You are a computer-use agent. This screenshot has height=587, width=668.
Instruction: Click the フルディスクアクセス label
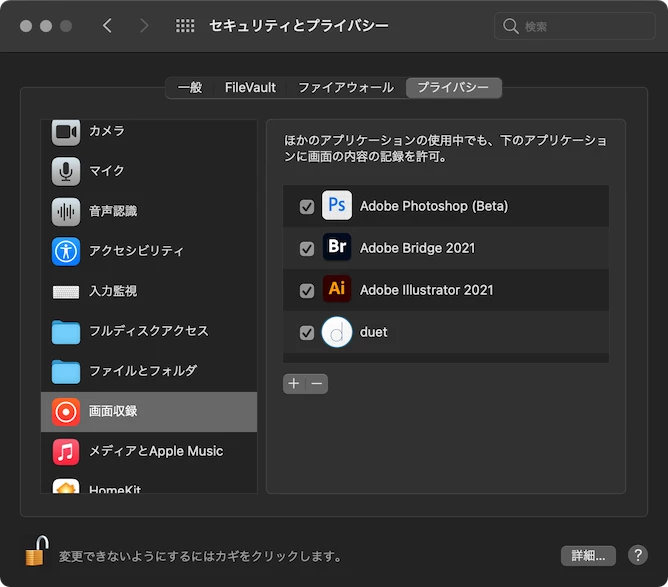pyautogui.click(x=149, y=331)
